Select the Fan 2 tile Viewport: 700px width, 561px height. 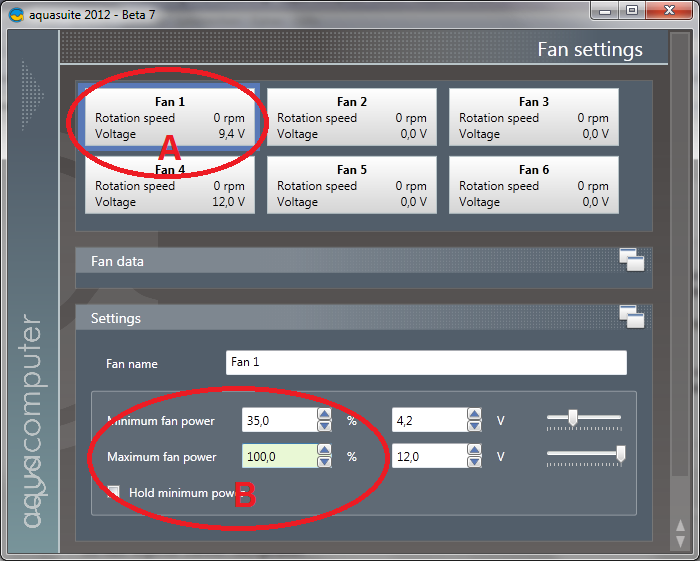pyautogui.click(x=352, y=117)
